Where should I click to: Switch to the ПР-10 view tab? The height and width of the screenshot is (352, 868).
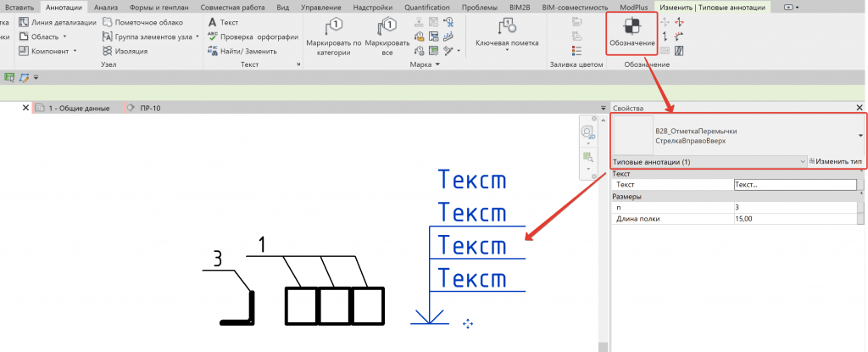[x=150, y=109]
